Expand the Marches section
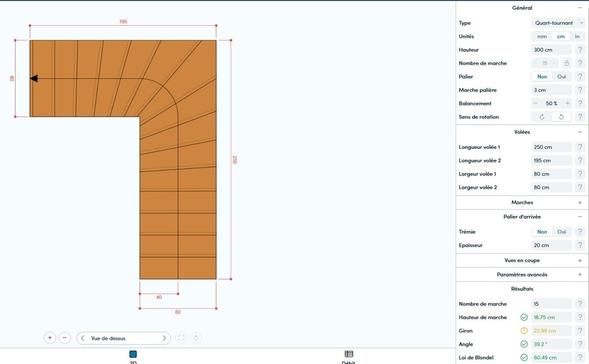This screenshot has height=364, width=589. point(580,202)
